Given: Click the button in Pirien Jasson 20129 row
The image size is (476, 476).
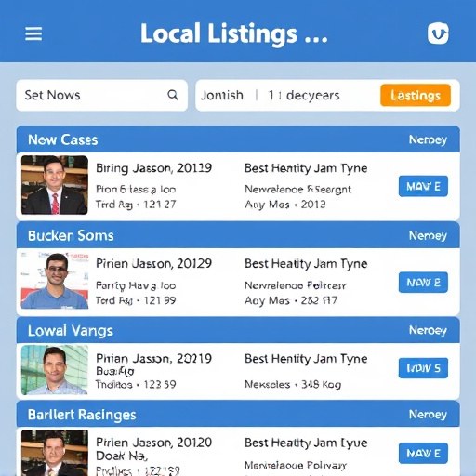Looking at the screenshot, I should (x=423, y=283).
